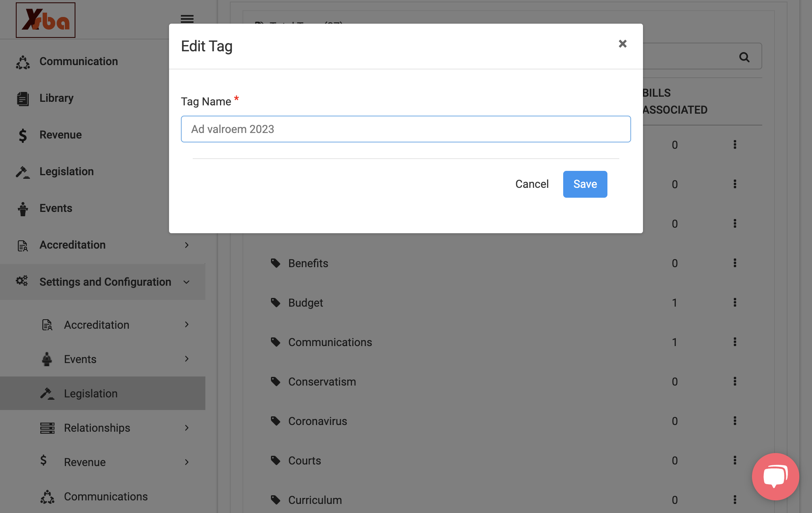
Task: Toggle the hamburger menu icon
Action: coord(187,19)
